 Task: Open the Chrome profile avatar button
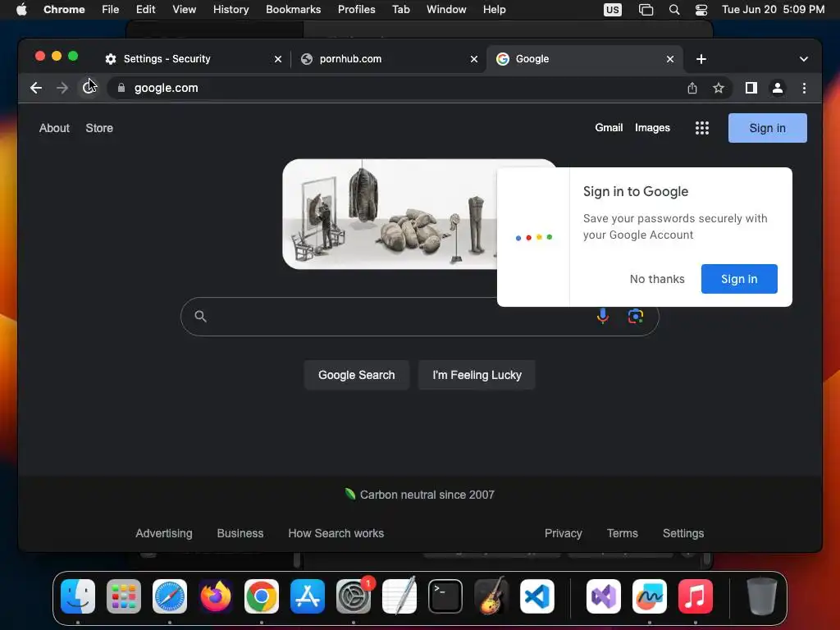coord(778,88)
